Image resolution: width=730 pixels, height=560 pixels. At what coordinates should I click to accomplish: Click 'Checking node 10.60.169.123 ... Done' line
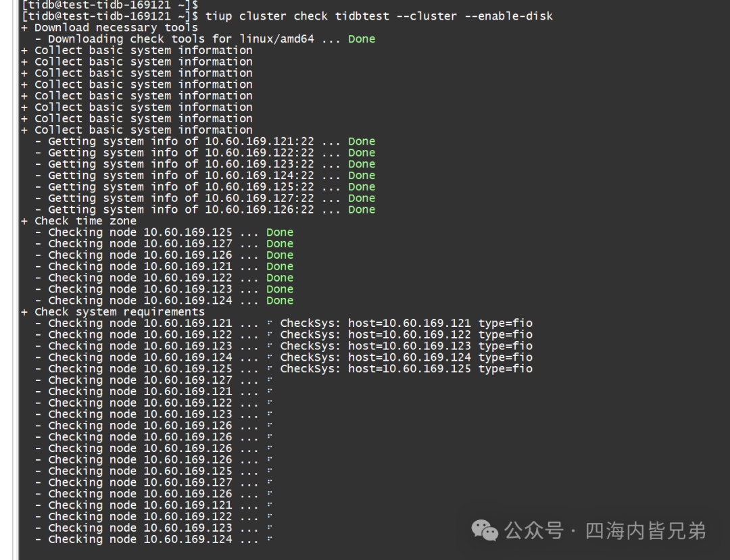point(164,289)
